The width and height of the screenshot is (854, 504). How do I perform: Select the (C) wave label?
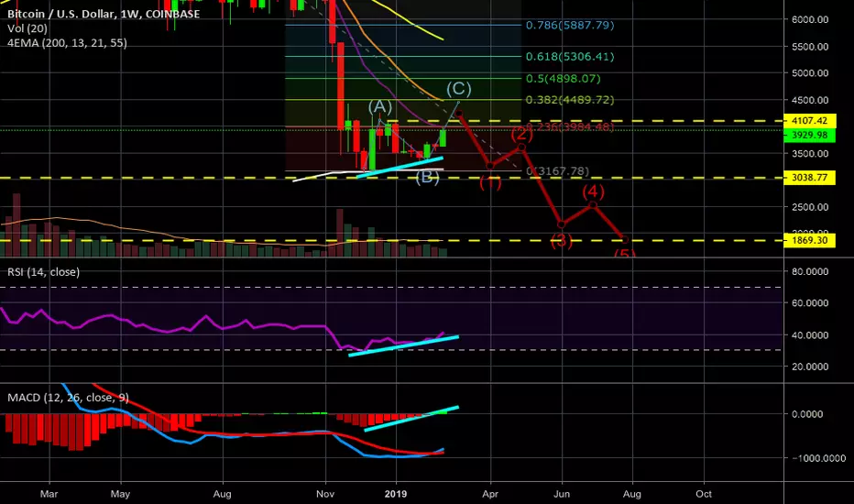[x=458, y=88]
